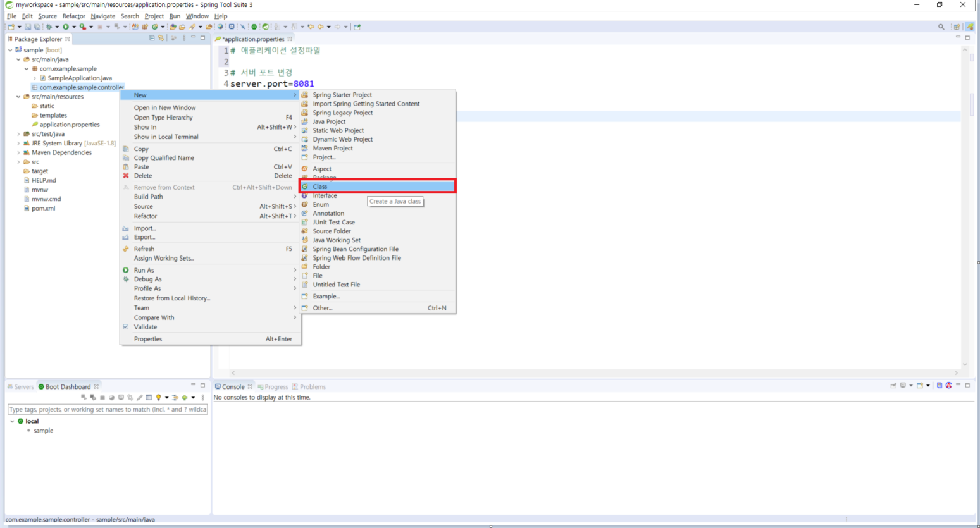980x528 pixels.
Task: Select the Spring perspective icon at top right
Action: click(970, 27)
